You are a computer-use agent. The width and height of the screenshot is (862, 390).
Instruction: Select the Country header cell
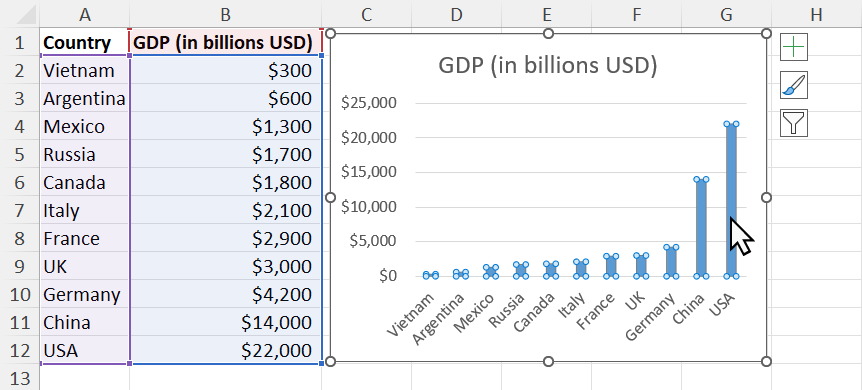85,42
